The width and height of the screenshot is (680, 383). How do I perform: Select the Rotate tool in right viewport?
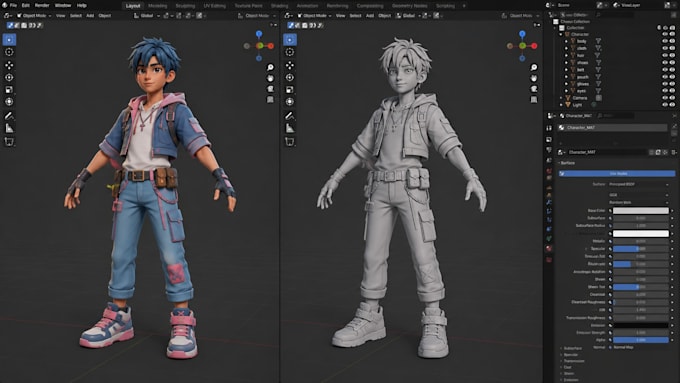click(x=290, y=77)
